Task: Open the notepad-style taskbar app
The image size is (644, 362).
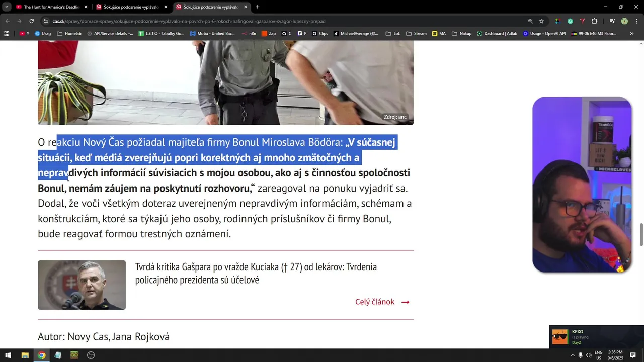Action: click(58, 355)
